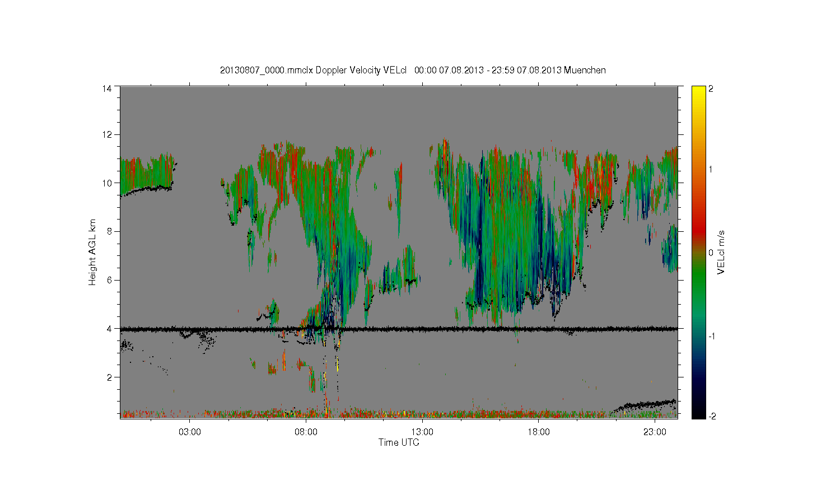Click the yellow top of the colorbar
840x504 pixels.
[698, 92]
